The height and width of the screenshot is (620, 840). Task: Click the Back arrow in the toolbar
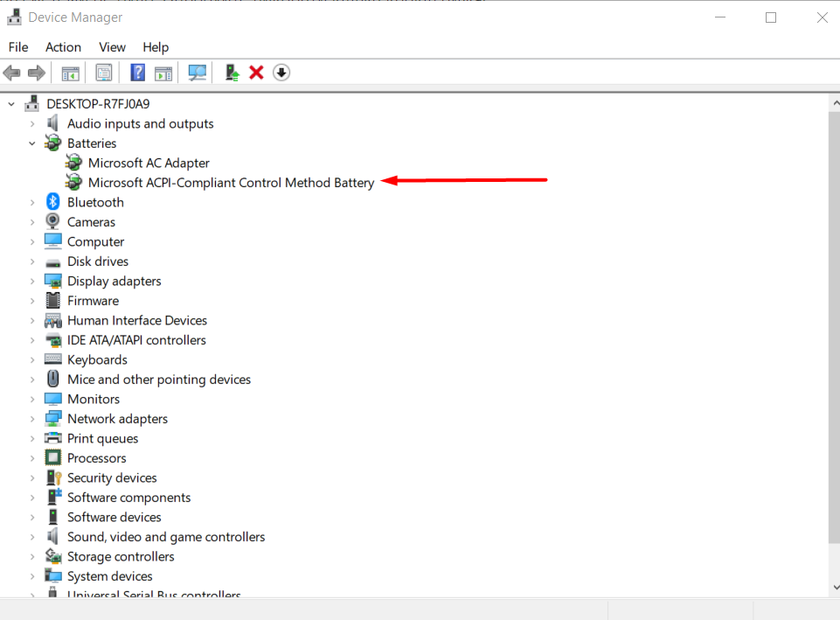coord(12,73)
